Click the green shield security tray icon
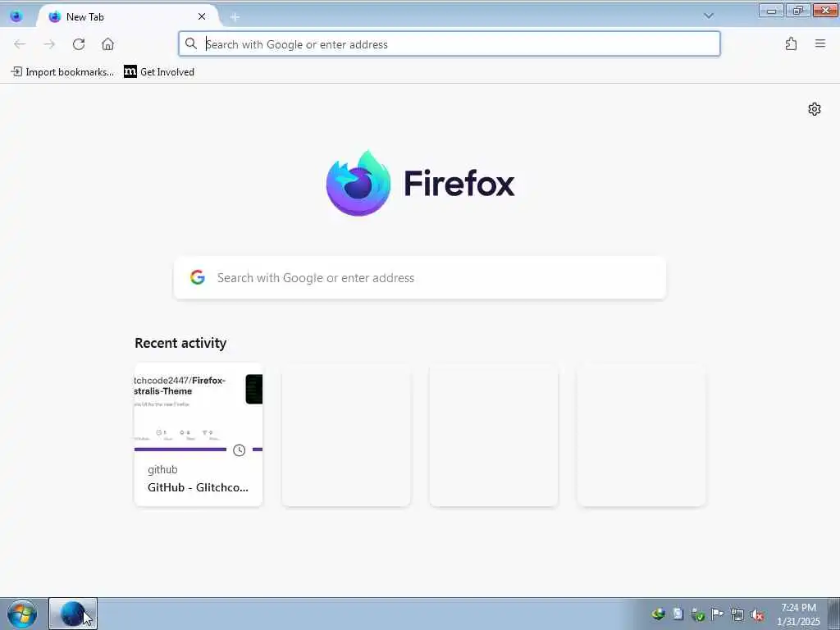The image size is (840, 630). coord(697,615)
